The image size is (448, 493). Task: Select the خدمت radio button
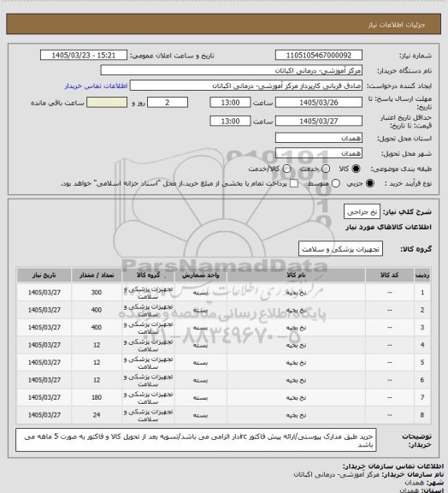click(326, 169)
